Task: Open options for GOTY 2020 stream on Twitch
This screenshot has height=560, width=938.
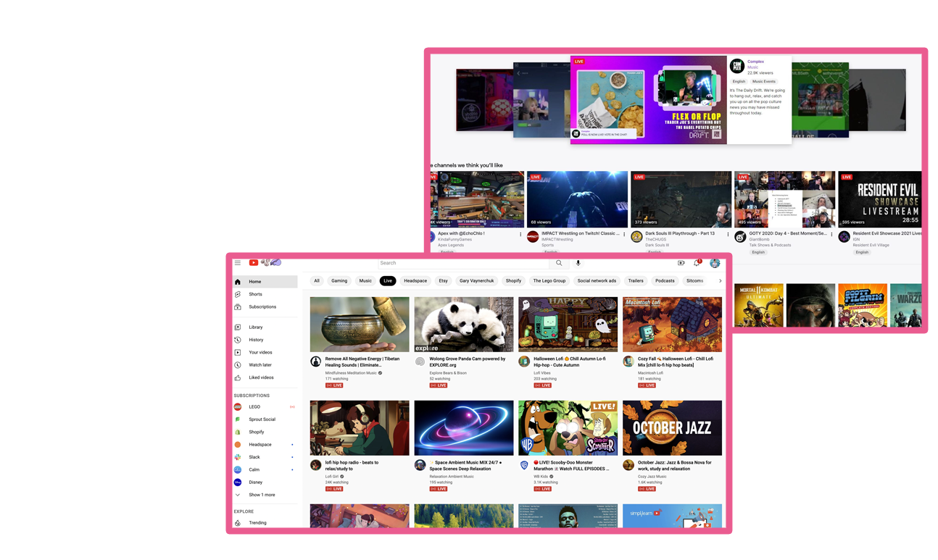Action: click(x=831, y=235)
